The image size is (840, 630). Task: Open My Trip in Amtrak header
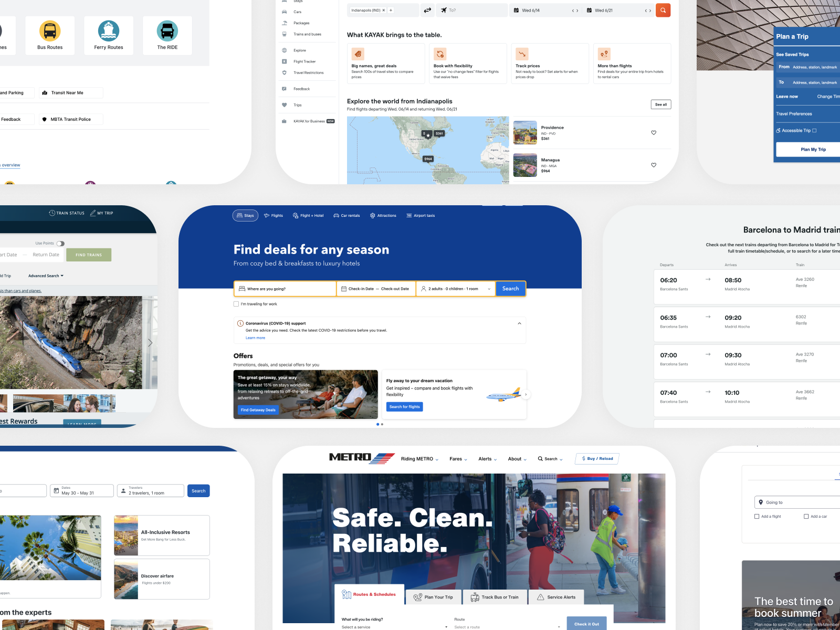click(x=102, y=213)
